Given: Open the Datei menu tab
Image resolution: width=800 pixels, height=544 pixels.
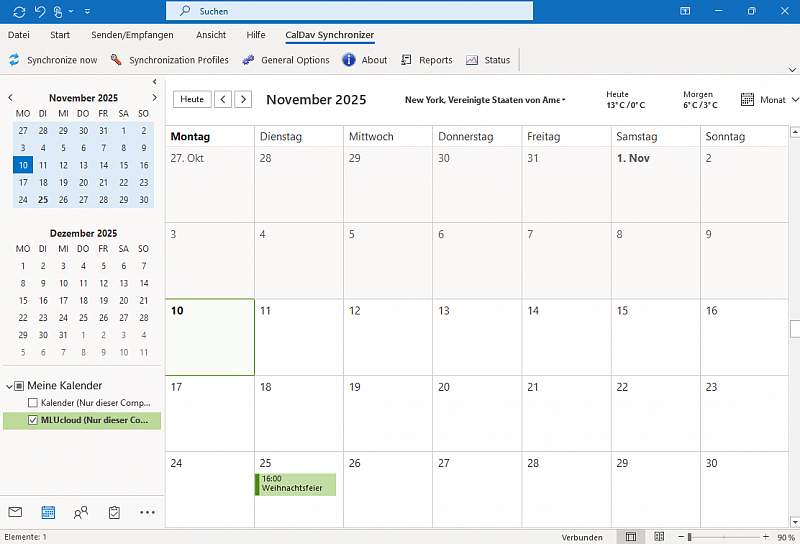Looking at the screenshot, I should point(18,35).
